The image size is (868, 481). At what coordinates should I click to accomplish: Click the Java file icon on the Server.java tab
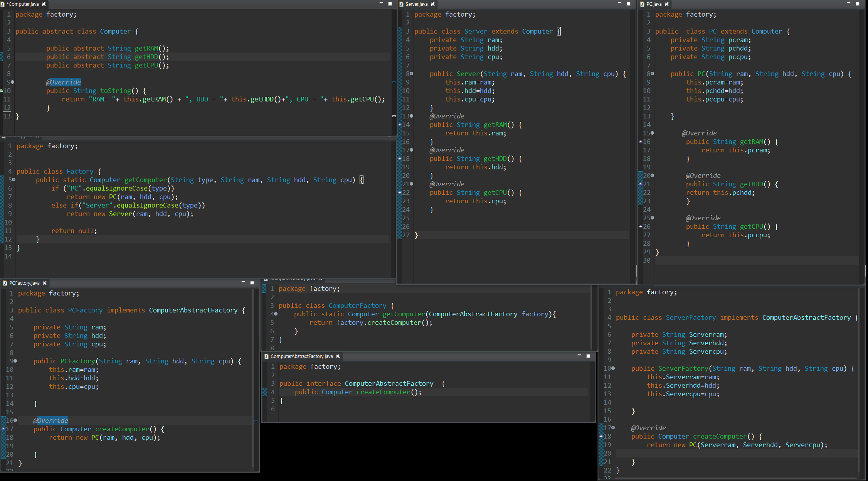401,4
